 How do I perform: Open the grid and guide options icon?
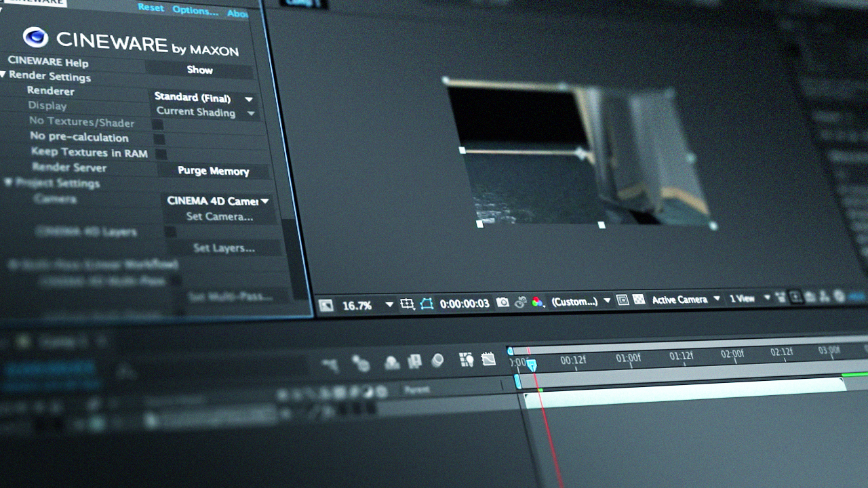pyautogui.click(x=407, y=304)
